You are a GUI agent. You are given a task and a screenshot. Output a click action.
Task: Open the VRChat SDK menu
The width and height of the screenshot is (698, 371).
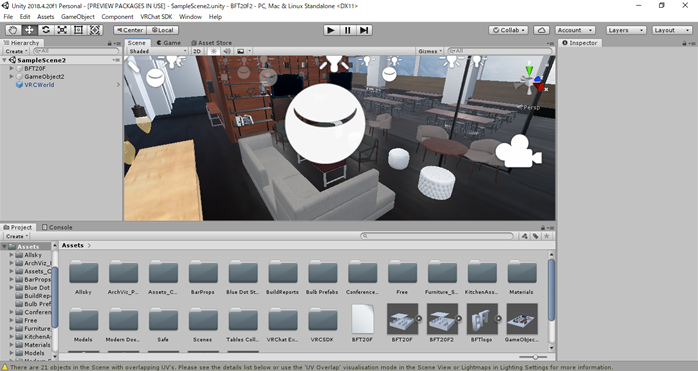156,16
